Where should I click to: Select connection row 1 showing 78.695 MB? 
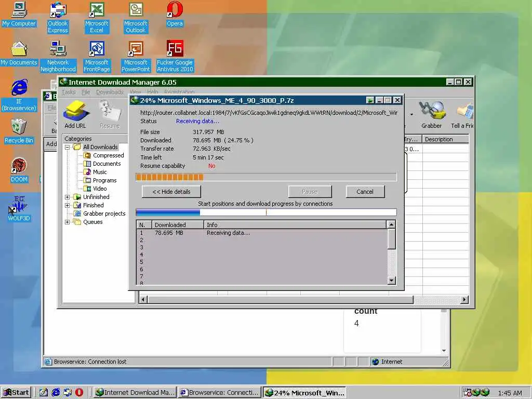[x=262, y=233]
